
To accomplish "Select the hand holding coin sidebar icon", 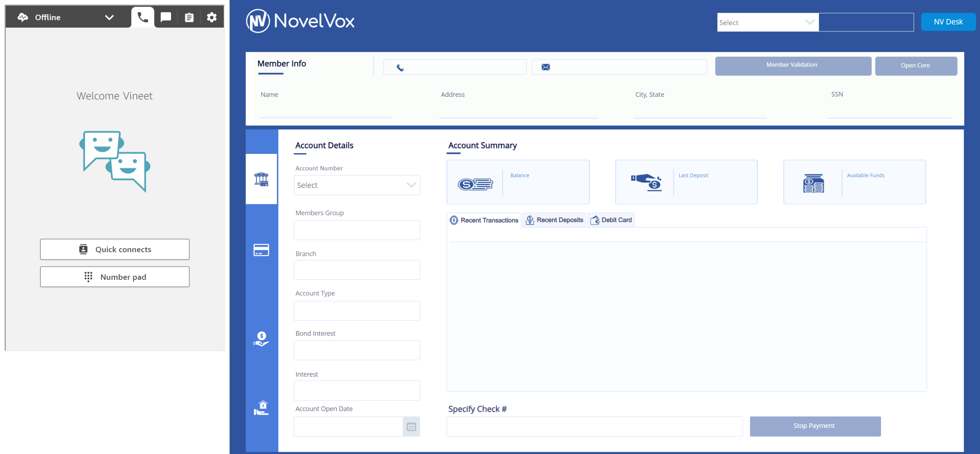I will click(x=261, y=339).
